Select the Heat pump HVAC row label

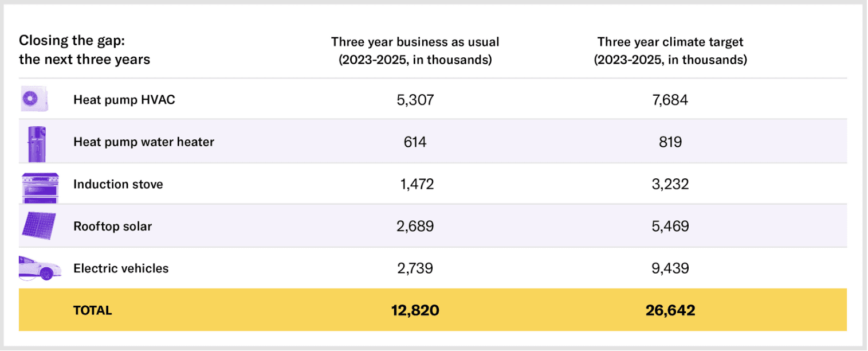(x=124, y=100)
